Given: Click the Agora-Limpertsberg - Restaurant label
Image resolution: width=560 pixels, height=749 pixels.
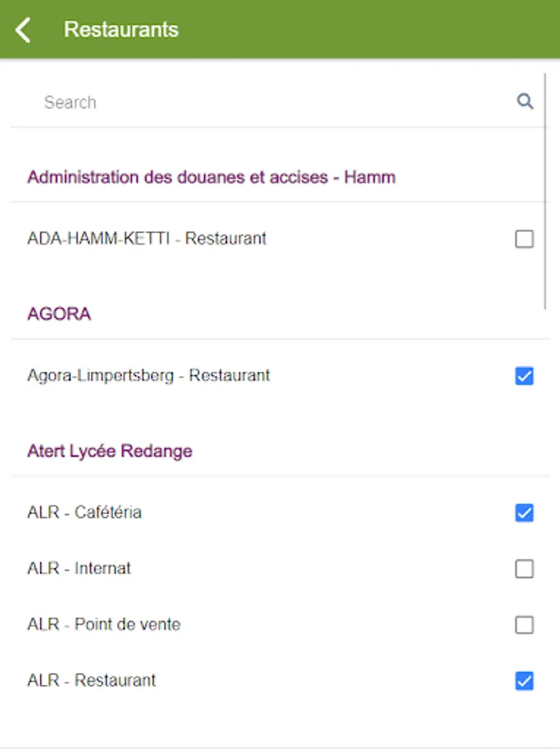Looking at the screenshot, I should coord(148,375).
